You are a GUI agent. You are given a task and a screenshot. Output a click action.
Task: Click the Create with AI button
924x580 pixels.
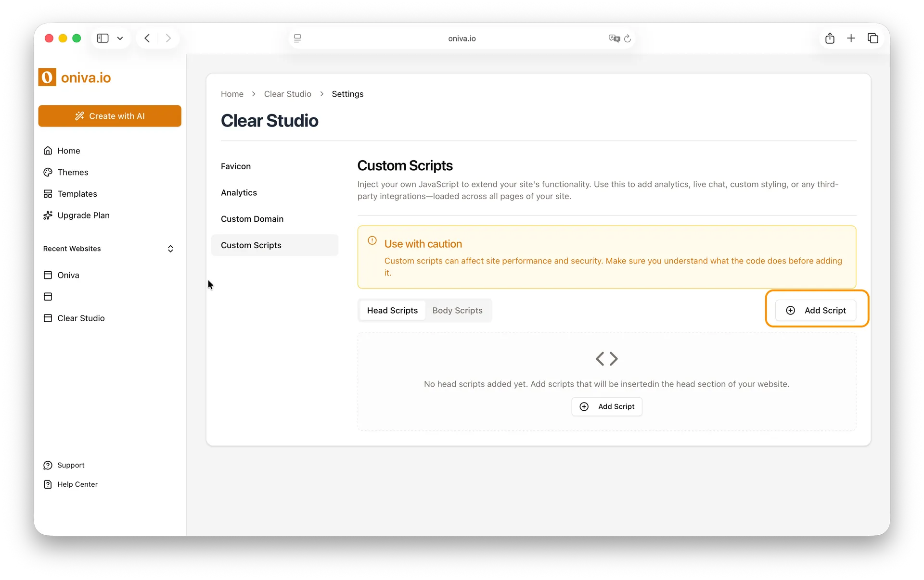pos(110,116)
